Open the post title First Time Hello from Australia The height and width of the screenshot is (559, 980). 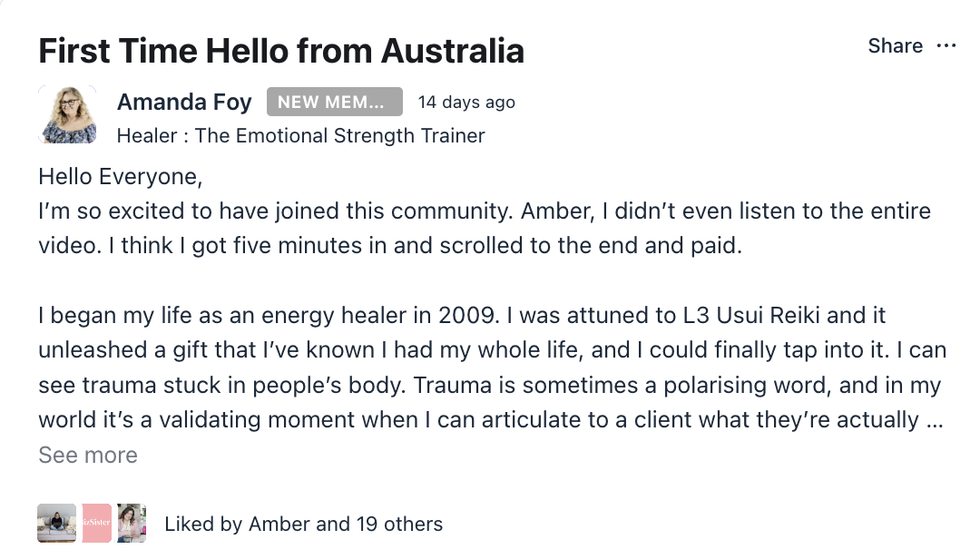click(281, 51)
